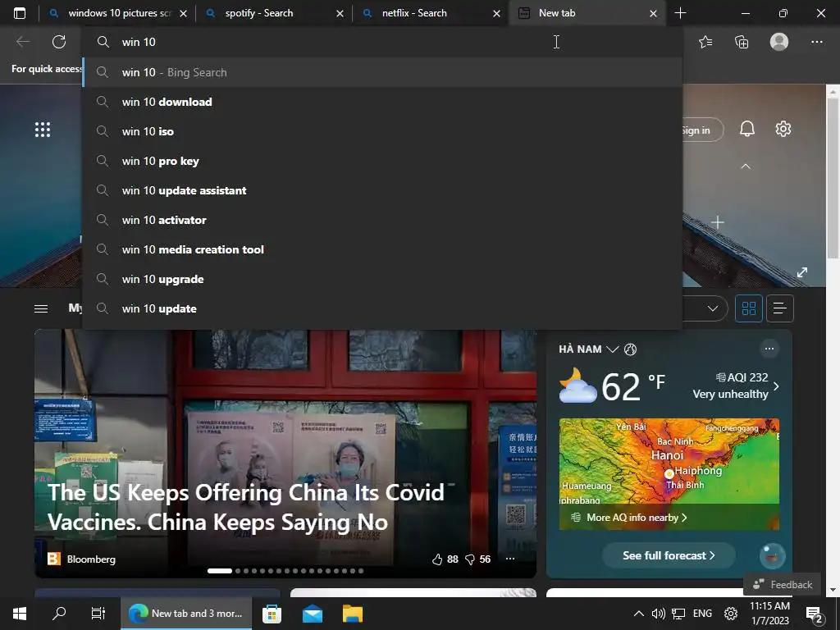
Task: Click See full forecast button
Action: click(669, 555)
